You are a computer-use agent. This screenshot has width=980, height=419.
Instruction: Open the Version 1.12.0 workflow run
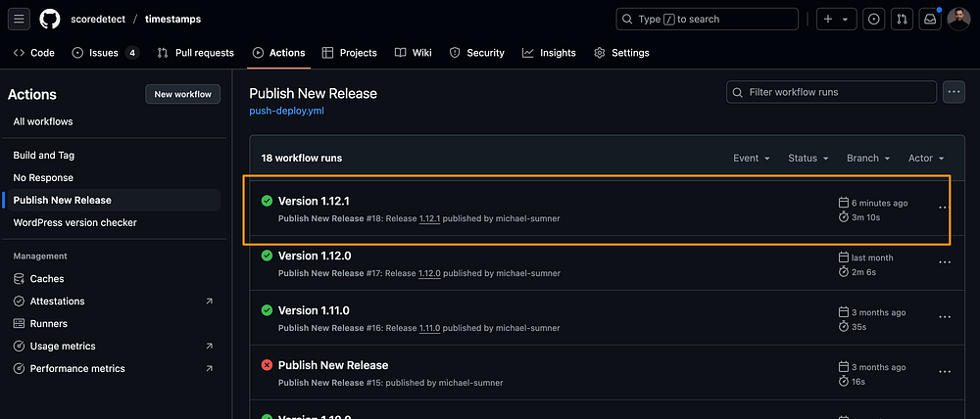(x=315, y=256)
